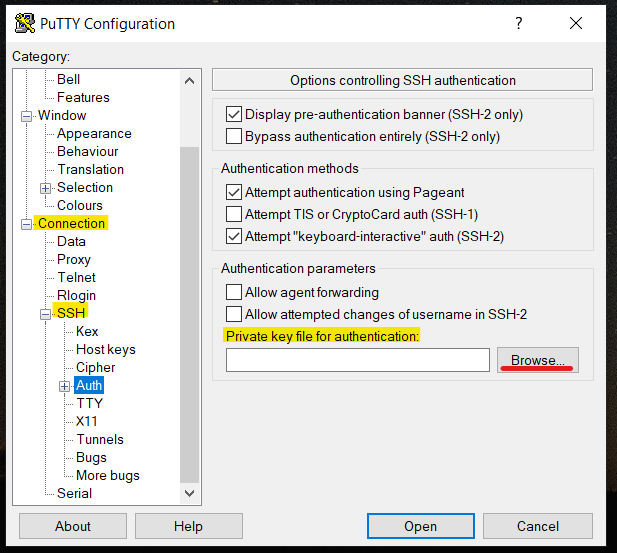The width and height of the screenshot is (617, 553).
Task: Collapse the Connection category node
Action: tap(27, 224)
